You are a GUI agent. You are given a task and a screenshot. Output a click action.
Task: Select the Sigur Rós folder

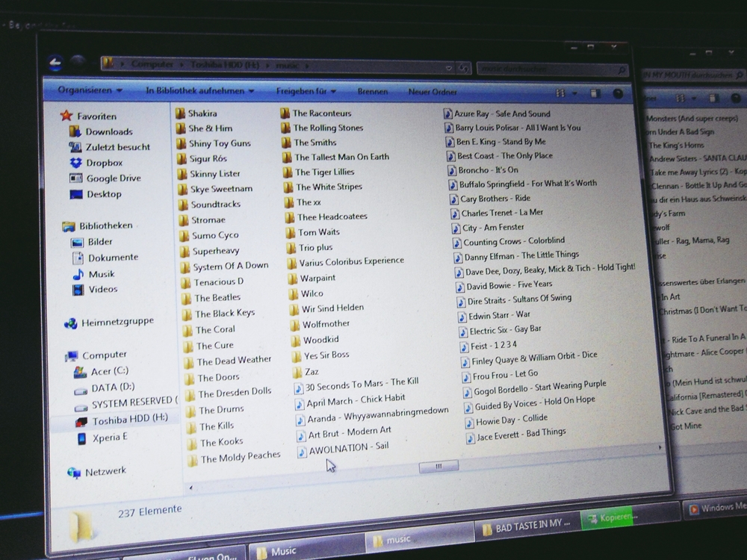point(202,158)
